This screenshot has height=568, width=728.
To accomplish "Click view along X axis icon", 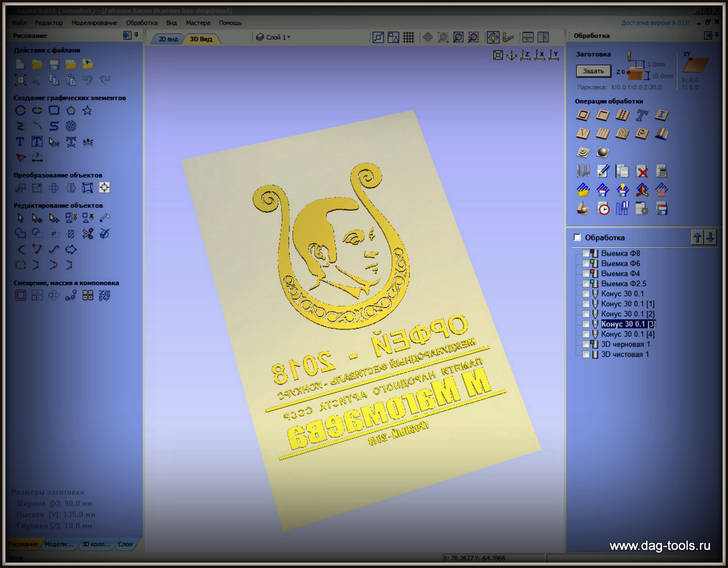I will tap(539, 56).
